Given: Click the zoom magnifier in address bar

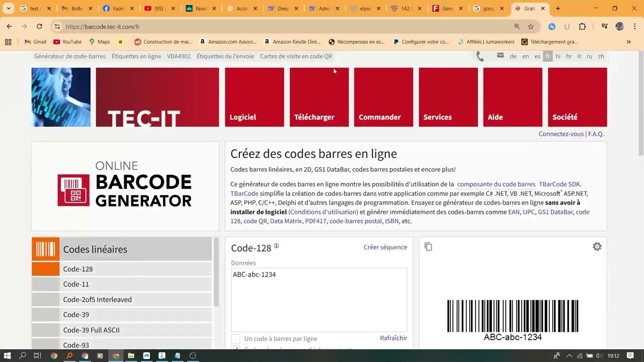Looking at the screenshot, I should 517,27.
